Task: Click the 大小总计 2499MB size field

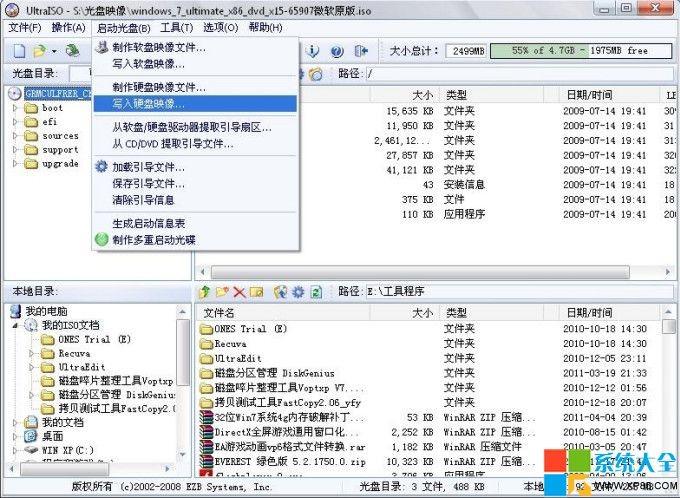Action: (467, 51)
